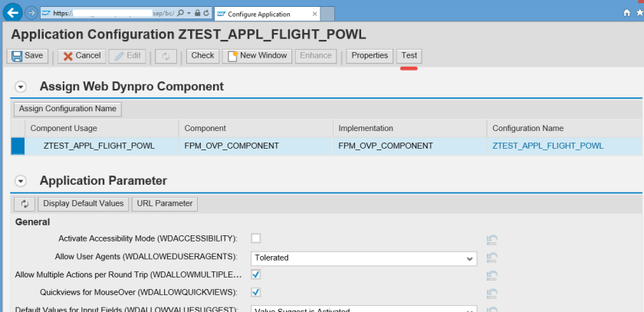Collapse the Assign Web Dynpro Component section

[21, 87]
